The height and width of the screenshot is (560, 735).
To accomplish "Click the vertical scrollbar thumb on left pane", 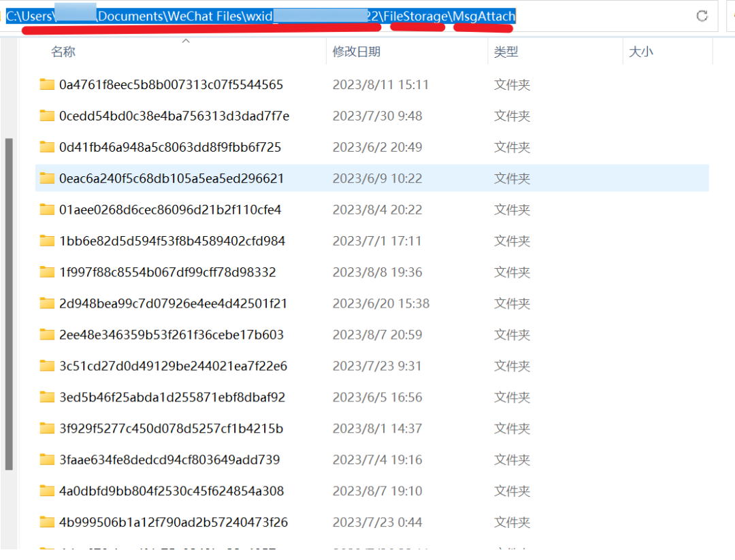I will (9, 303).
